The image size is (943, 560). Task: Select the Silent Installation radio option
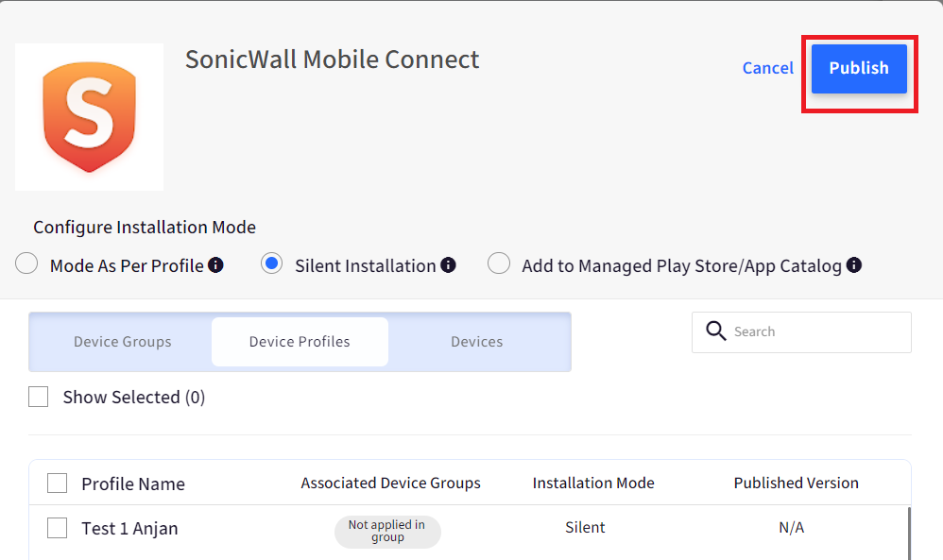pyautogui.click(x=272, y=263)
